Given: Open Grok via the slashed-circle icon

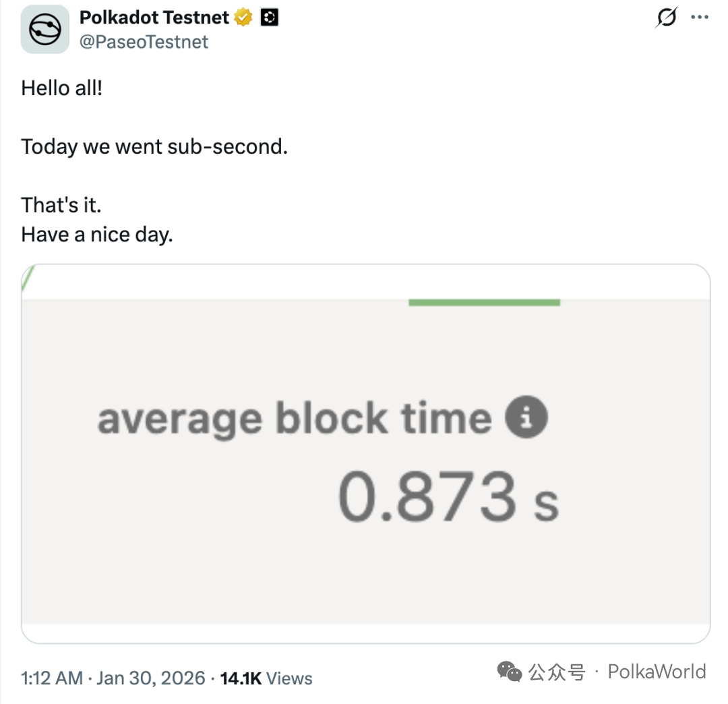Looking at the screenshot, I should [x=665, y=18].
